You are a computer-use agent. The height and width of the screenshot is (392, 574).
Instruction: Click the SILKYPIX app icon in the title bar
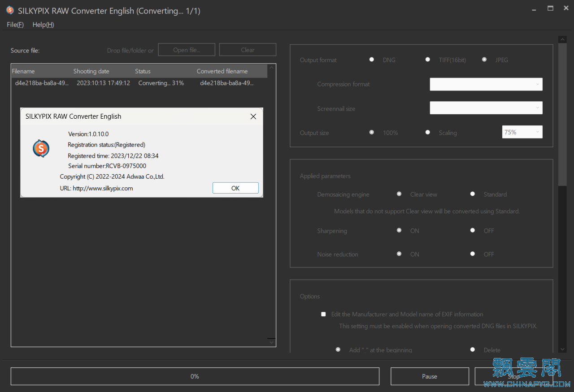coord(10,10)
